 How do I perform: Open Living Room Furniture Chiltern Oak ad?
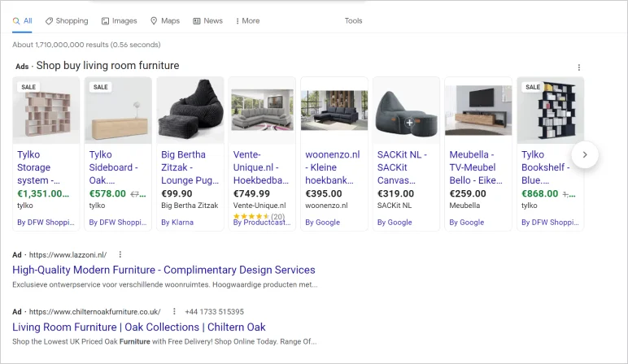(x=138, y=327)
